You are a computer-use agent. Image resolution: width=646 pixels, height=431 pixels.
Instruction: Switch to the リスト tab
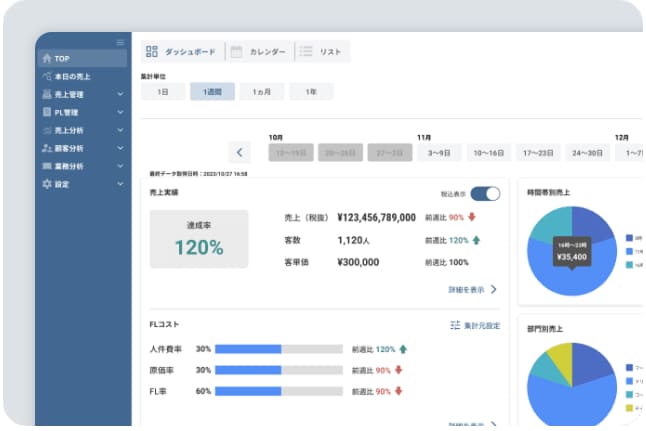click(x=323, y=52)
